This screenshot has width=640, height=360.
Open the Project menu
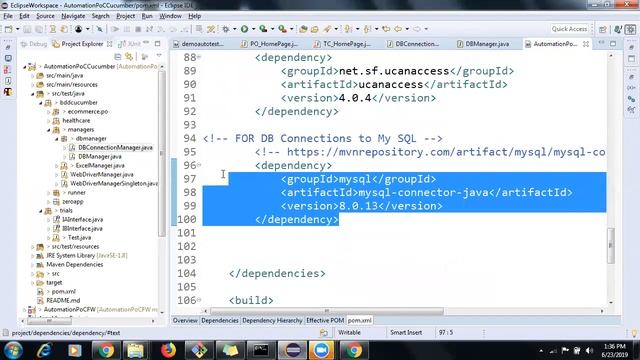pyautogui.click(x=125, y=16)
